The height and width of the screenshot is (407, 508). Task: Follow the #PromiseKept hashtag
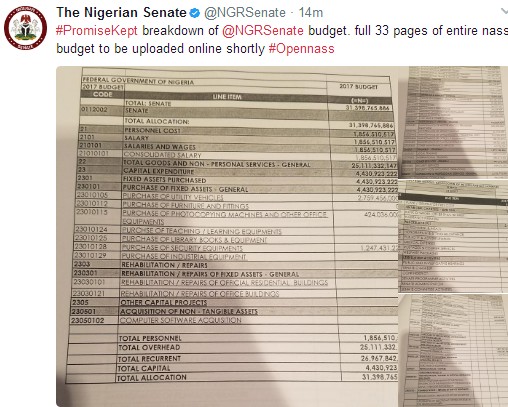(x=97, y=31)
